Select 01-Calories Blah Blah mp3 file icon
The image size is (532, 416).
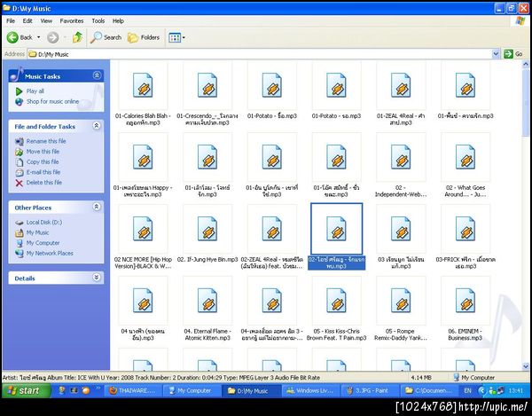[143, 85]
